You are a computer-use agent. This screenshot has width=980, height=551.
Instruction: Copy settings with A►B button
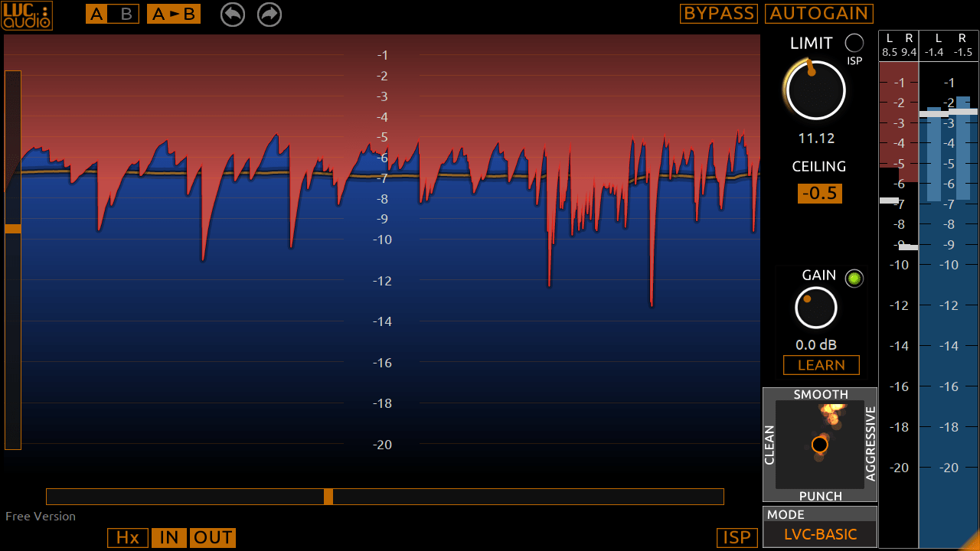pyautogui.click(x=174, y=15)
